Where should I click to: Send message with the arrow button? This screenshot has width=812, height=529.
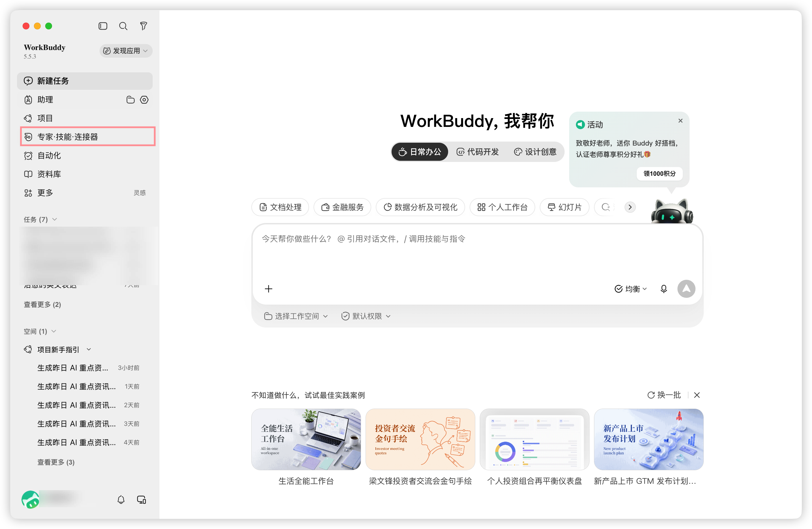(x=686, y=289)
